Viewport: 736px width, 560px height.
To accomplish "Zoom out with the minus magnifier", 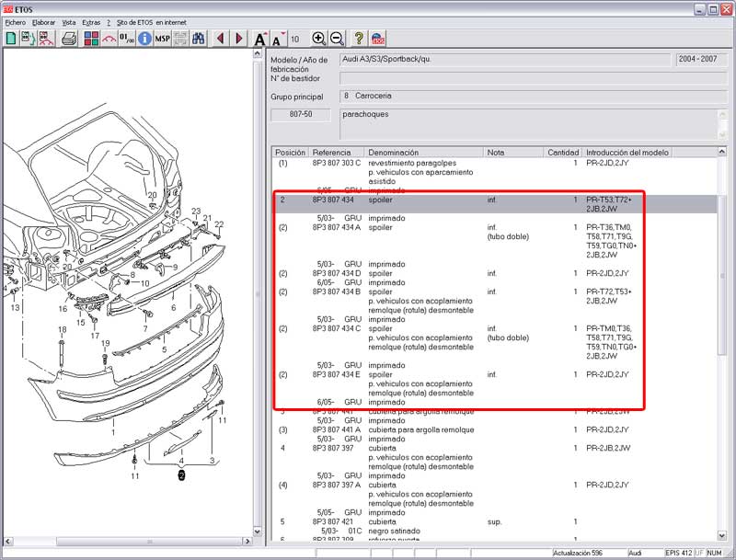I will click(337, 39).
